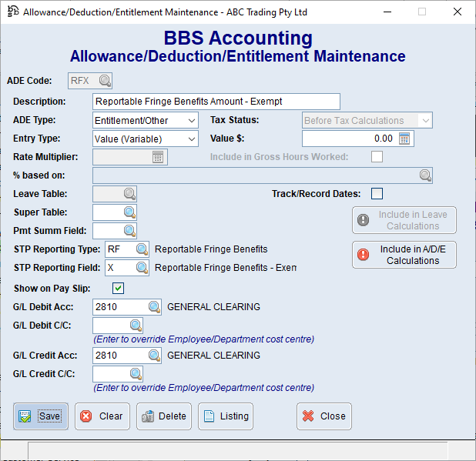Screen dimensions: 476x461
Task: Click the ADE Code lookup magnifier icon
Action: pos(105,81)
